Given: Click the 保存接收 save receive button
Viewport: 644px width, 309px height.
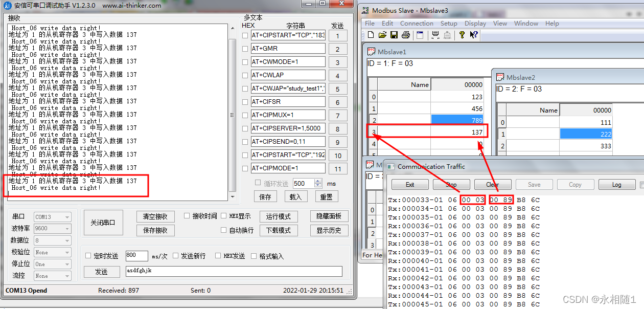Looking at the screenshot, I should click(x=155, y=231).
